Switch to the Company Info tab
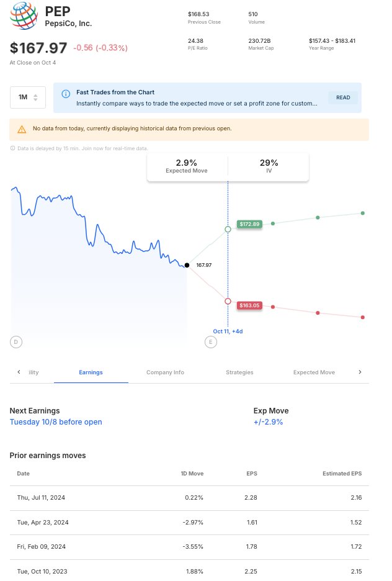 pyautogui.click(x=165, y=372)
